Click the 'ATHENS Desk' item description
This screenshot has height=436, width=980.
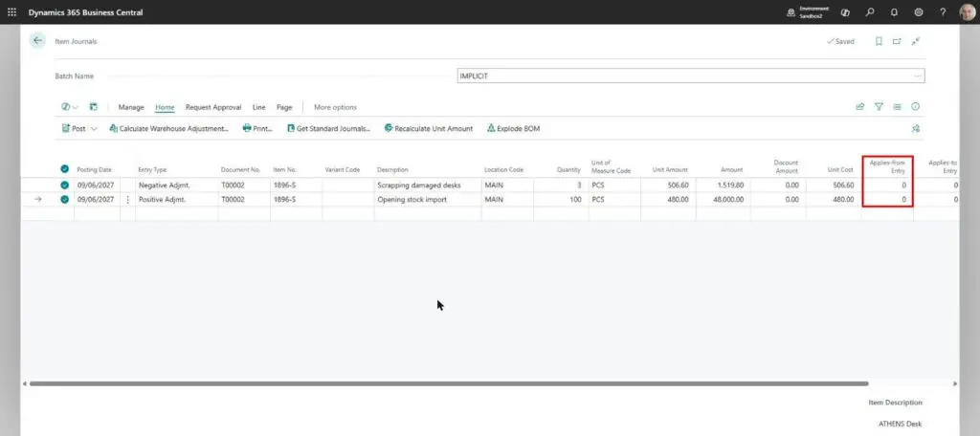pyautogui.click(x=900, y=425)
